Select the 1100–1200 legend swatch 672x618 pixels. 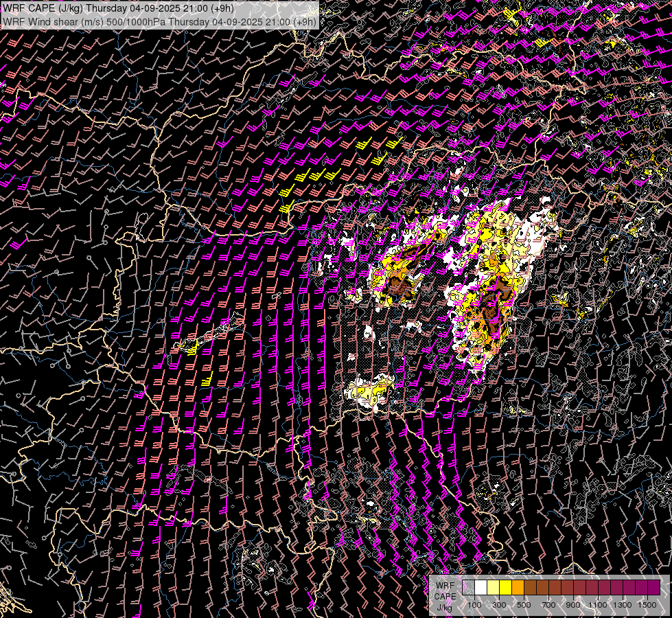click(x=604, y=588)
